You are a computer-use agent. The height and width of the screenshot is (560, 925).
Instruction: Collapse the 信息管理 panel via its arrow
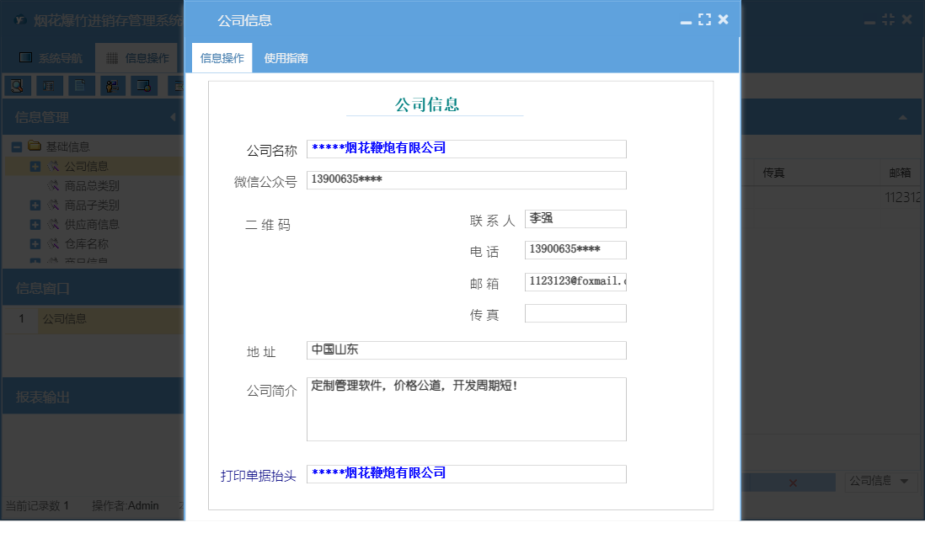173,117
